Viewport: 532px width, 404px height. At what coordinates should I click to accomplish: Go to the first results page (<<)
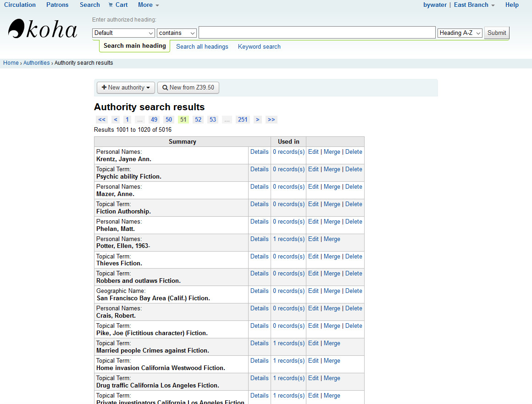[x=102, y=120]
